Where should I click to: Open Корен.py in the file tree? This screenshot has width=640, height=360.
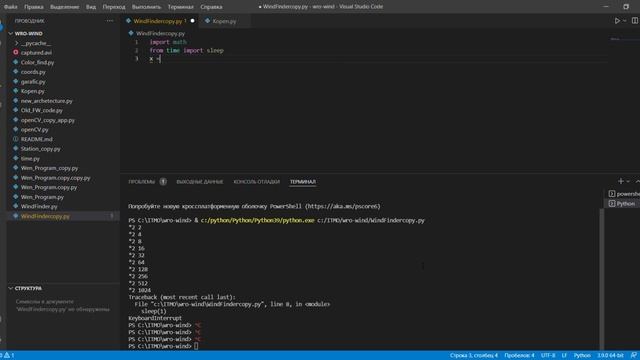tap(32, 91)
